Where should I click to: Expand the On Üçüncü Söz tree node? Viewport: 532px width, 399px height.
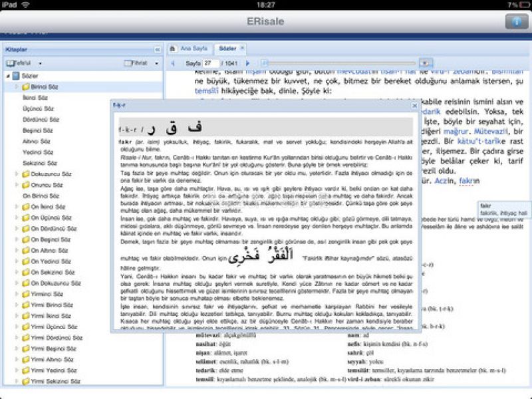coord(16,217)
